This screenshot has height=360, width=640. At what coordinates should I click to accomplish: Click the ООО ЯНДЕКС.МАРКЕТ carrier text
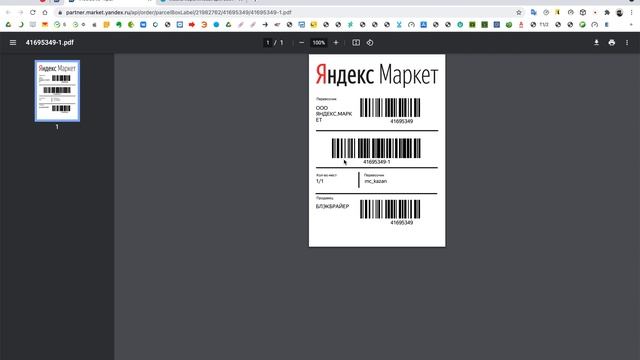click(x=333, y=114)
